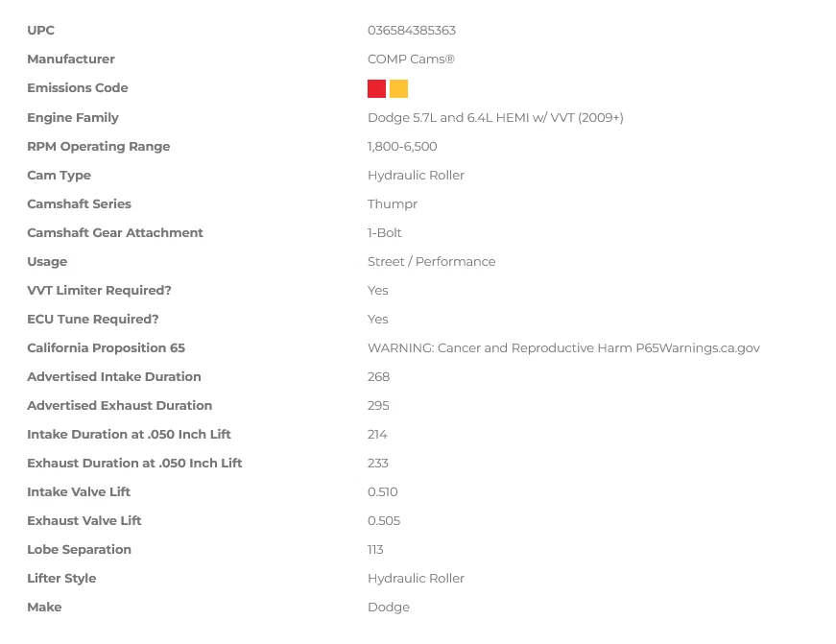Select the Street / Performance usage value
Image resolution: width=836 pixels, height=644 pixels.
pyautogui.click(x=431, y=262)
